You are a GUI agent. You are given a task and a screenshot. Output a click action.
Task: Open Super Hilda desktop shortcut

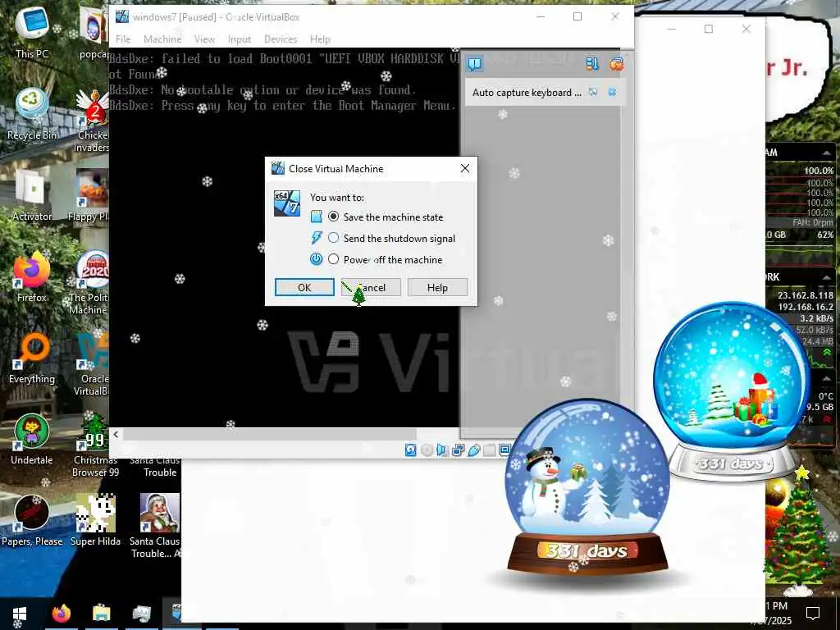coord(95,519)
